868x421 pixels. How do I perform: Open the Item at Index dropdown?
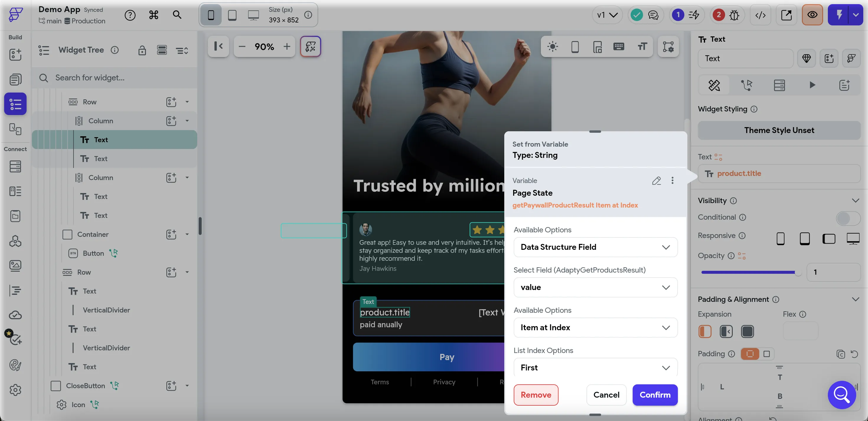pyautogui.click(x=595, y=328)
